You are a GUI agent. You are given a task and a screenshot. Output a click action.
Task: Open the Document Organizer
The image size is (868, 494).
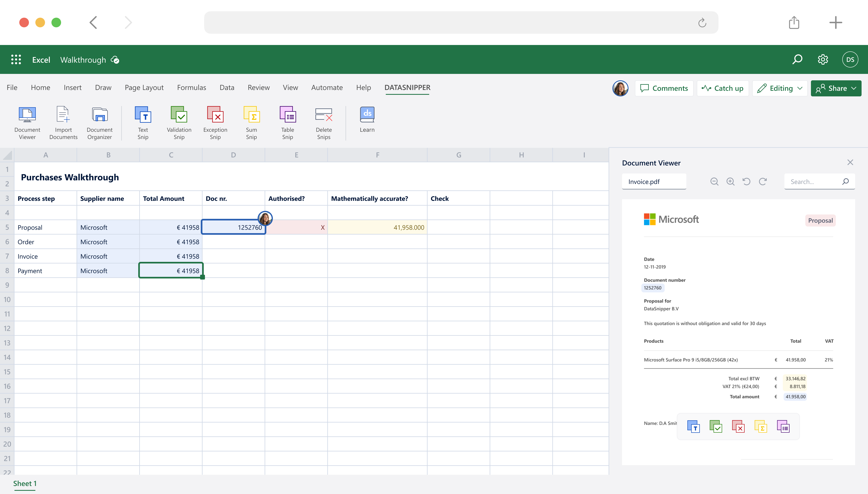click(99, 122)
